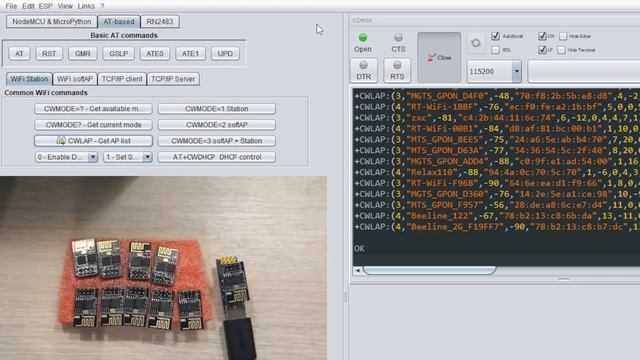Viewport: 640px width, 360px height.
Task: Click the terminal horizontal scrollbar thumb
Action: pos(429,270)
